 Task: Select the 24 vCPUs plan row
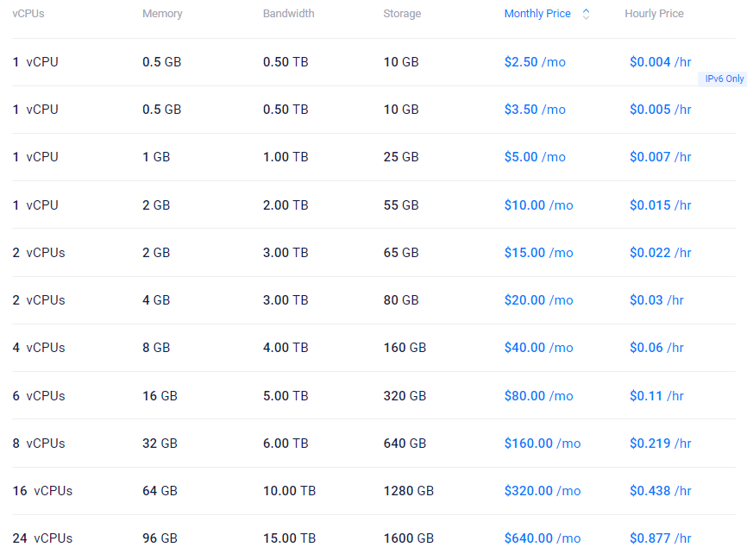tap(42, 538)
